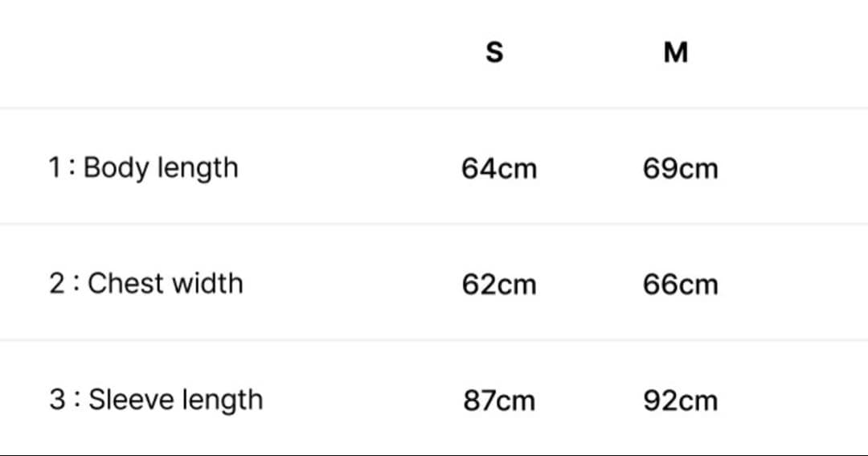Click the 64cm body length value
The width and height of the screenshot is (868, 456).
click(499, 169)
